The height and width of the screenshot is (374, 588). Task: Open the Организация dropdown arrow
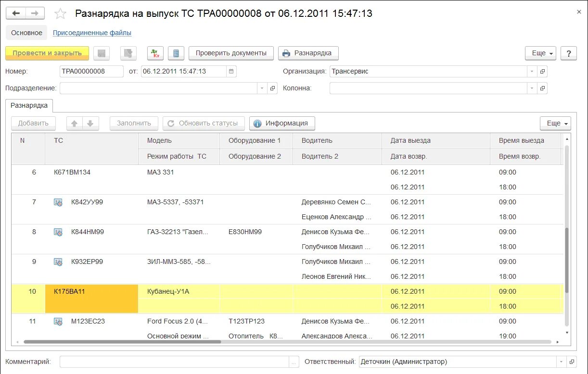click(532, 71)
